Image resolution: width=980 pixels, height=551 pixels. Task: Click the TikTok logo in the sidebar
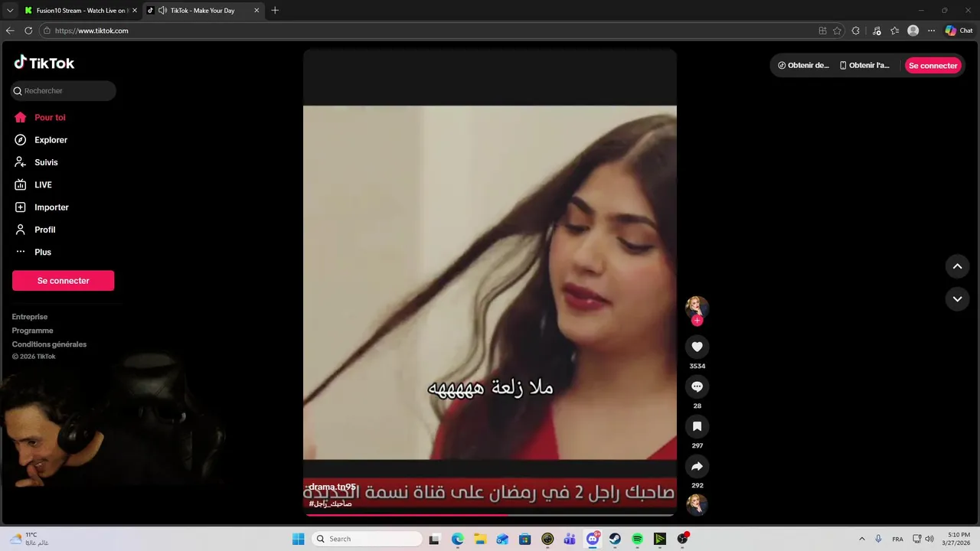click(44, 63)
